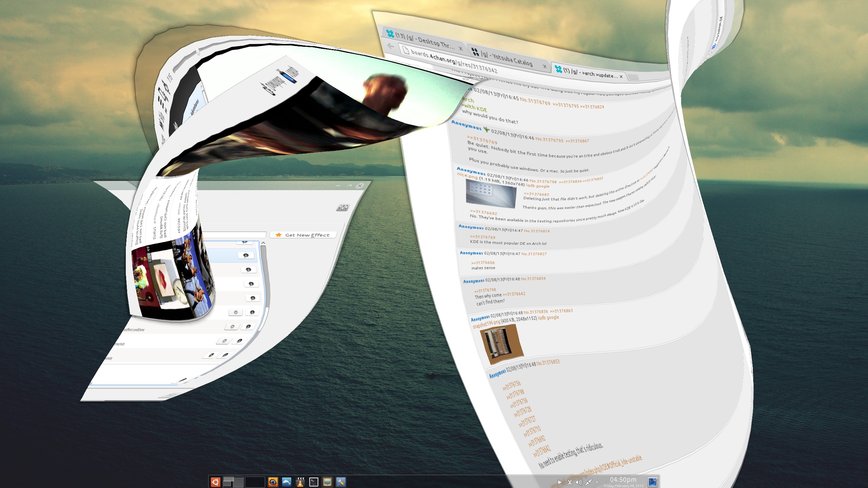Viewport: 868px width, 488px height.
Task: Open the Ubuntu launcher menu in the panel
Action: click(x=216, y=482)
